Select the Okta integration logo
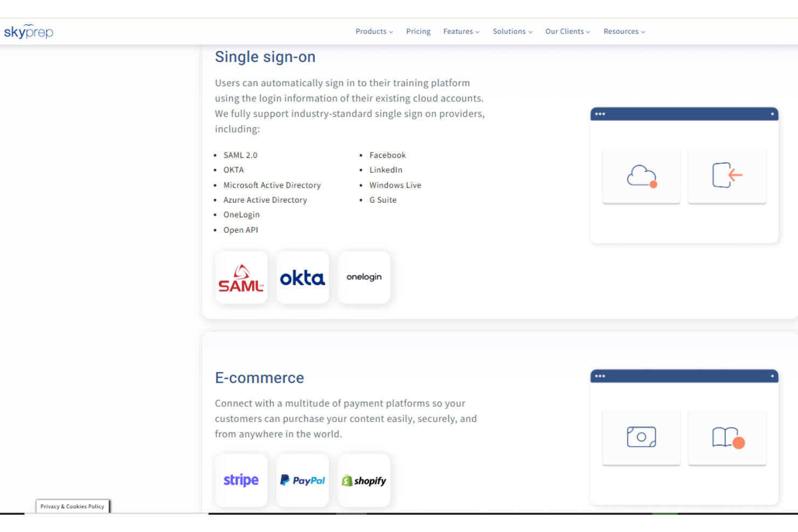The image size is (798, 532). click(302, 277)
